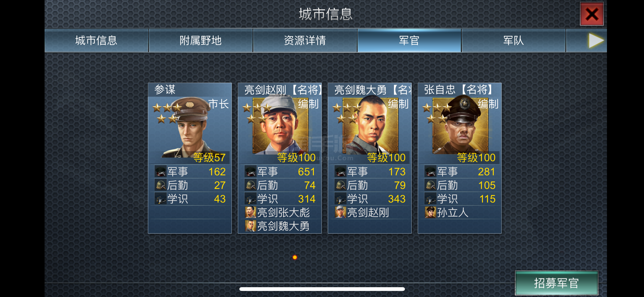Select the 亮剑魏大勇 officer portrait
The width and height of the screenshot is (644, 297).
tap(370, 126)
